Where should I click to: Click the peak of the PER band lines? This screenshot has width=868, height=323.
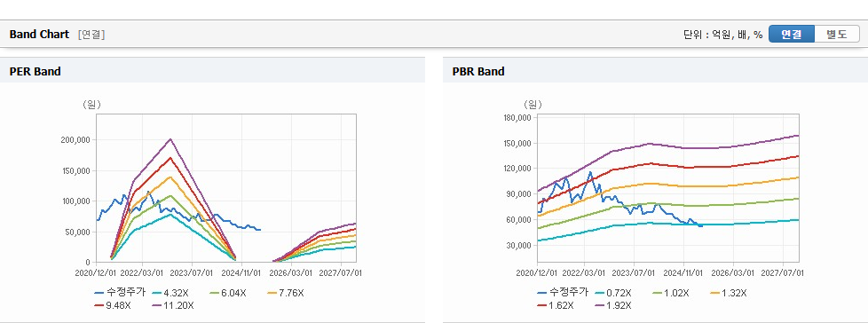170,139
